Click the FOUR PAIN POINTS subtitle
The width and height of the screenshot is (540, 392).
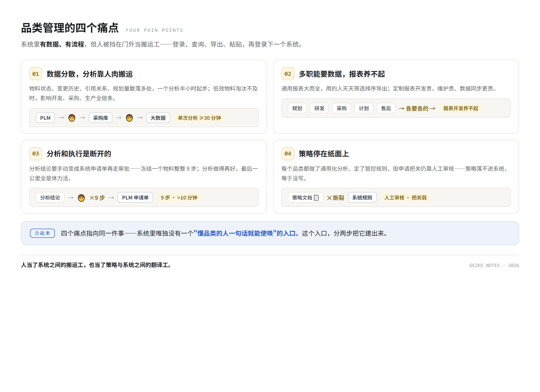(x=155, y=30)
